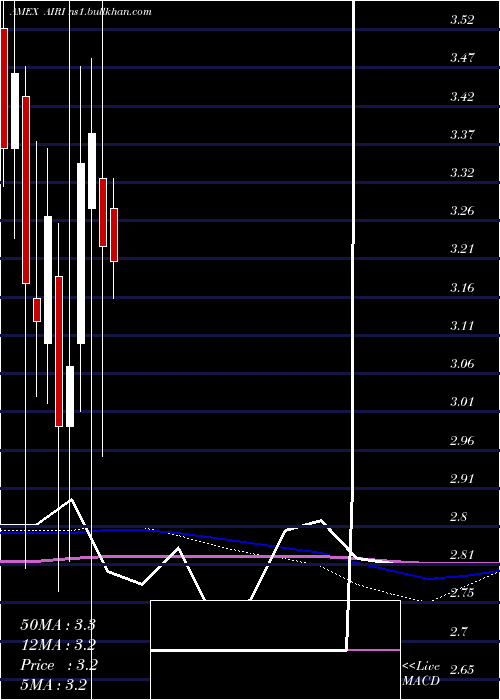Screen dimensions: 500x700
Task: Click the 3.11 price axis value
Action: (x=462, y=325)
